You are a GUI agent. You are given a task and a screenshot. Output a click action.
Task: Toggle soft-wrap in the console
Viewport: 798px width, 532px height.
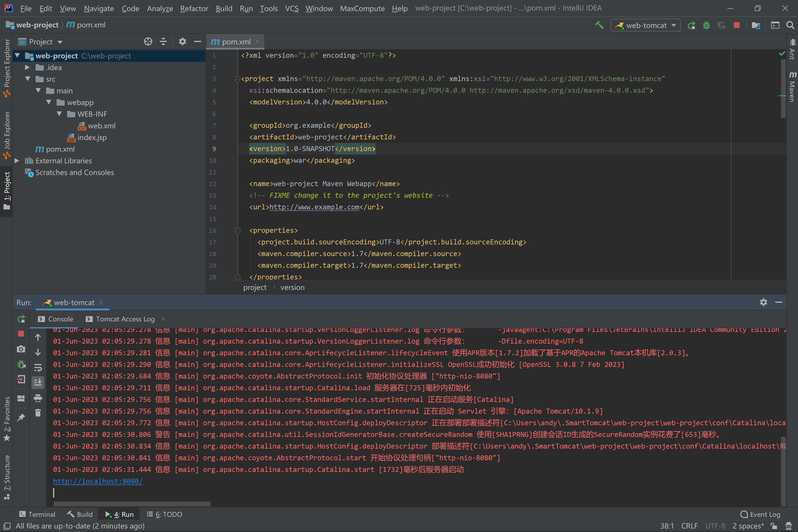[x=38, y=367]
